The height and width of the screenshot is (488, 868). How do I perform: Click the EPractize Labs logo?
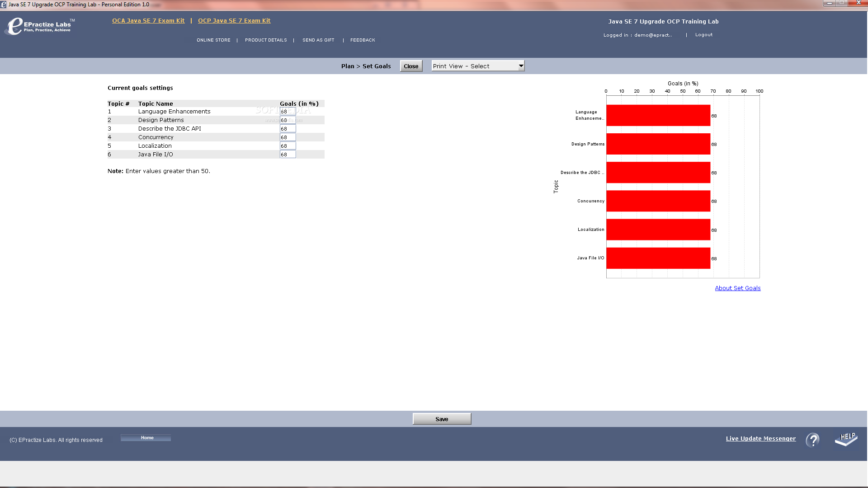40,26
